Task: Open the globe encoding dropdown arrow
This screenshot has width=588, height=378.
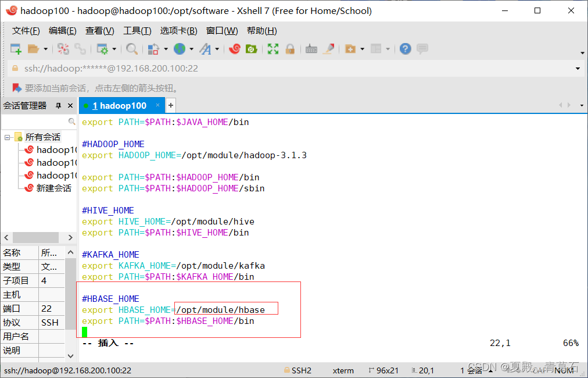Action: pos(191,49)
